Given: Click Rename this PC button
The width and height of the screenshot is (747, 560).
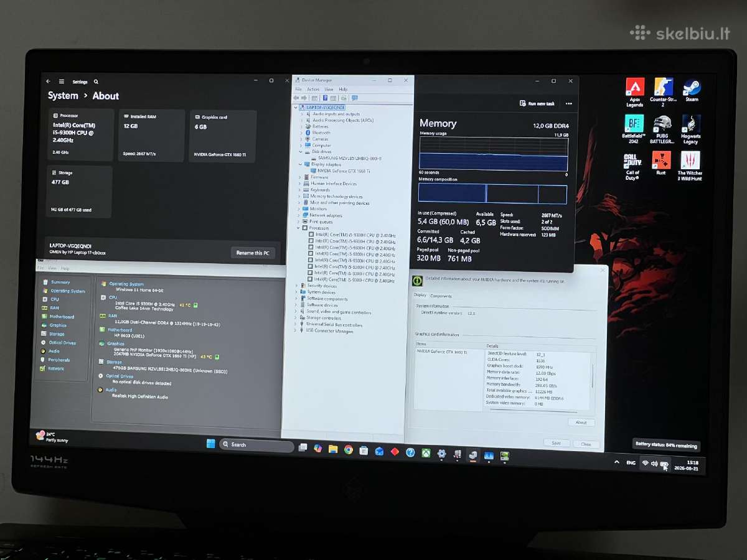Looking at the screenshot, I should coord(253,253).
